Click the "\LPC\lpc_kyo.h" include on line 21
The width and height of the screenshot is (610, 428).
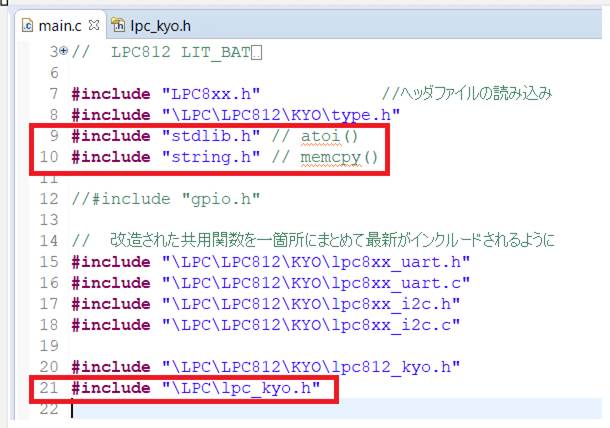click(x=246, y=388)
